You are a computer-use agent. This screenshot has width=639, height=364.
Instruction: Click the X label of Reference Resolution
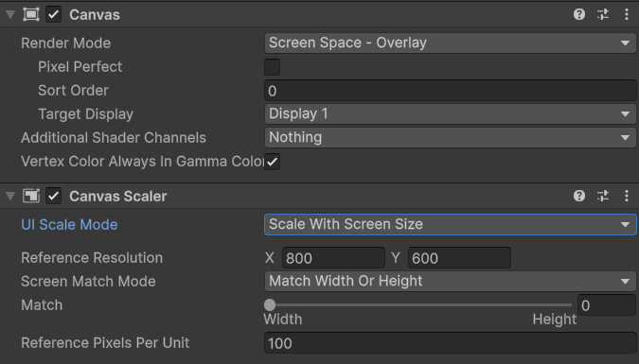click(270, 258)
